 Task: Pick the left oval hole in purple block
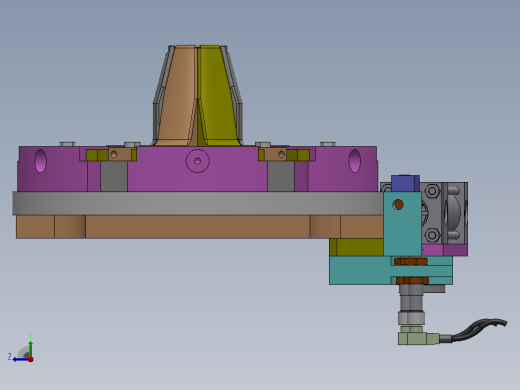pyautogui.click(x=40, y=161)
